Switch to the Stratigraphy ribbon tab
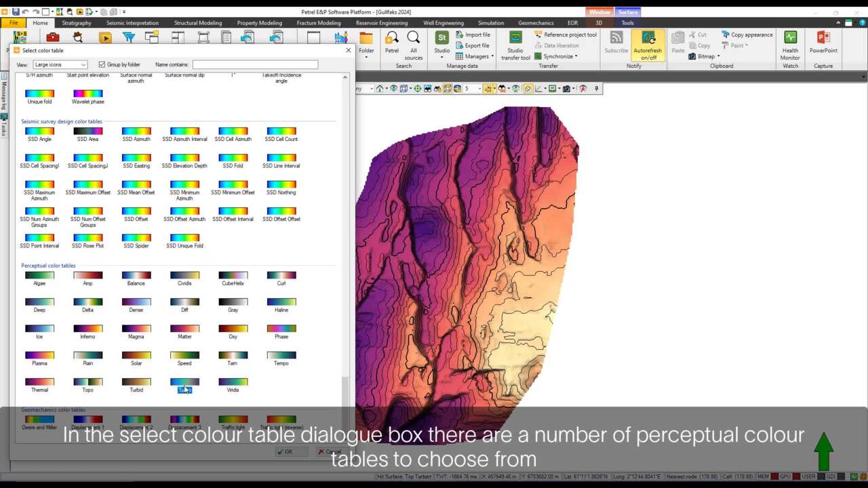The image size is (868, 488). (x=77, y=23)
